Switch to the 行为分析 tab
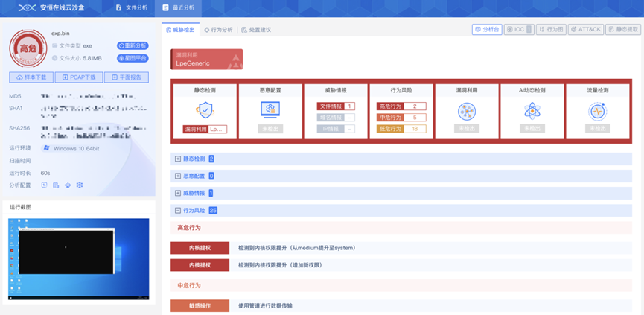Image resolution: width=644 pixels, height=315 pixels. tap(218, 30)
